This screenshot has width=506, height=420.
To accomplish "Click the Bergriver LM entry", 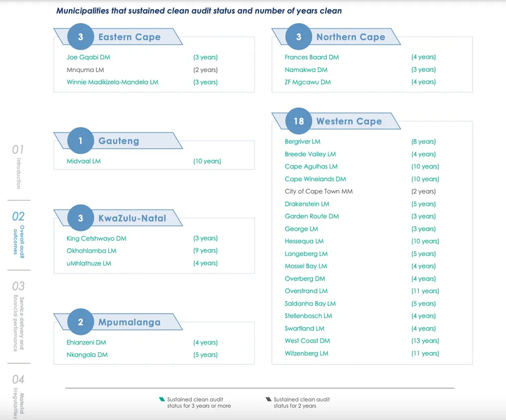I will click(x=303, y=141).
